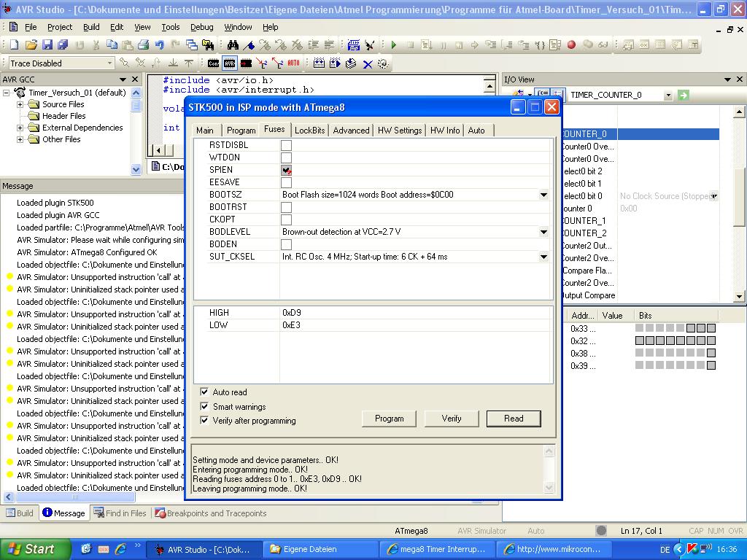Screen dimensions: 747x560
Task: Uncheck Verify after programming
Action: 204,420
